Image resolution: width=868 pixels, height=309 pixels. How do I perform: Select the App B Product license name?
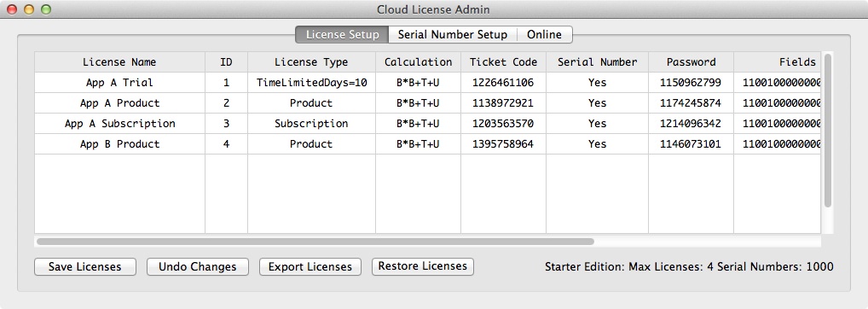(x=119, y=144)
